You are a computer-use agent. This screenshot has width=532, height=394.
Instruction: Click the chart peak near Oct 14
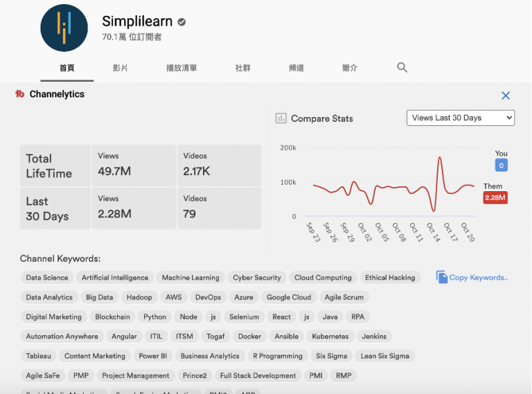tap(440, 159)
